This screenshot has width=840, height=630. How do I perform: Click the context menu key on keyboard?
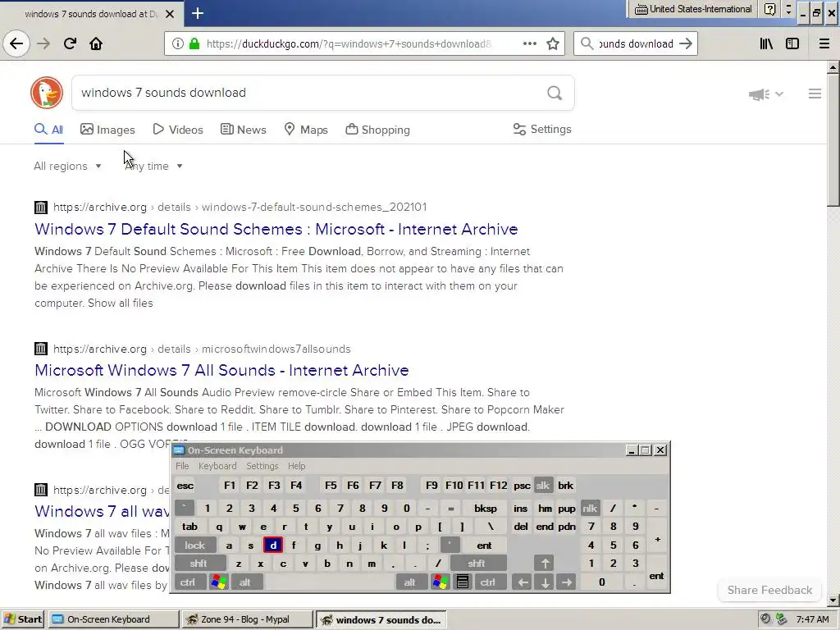pyautogui.click(x=463, y=582)
